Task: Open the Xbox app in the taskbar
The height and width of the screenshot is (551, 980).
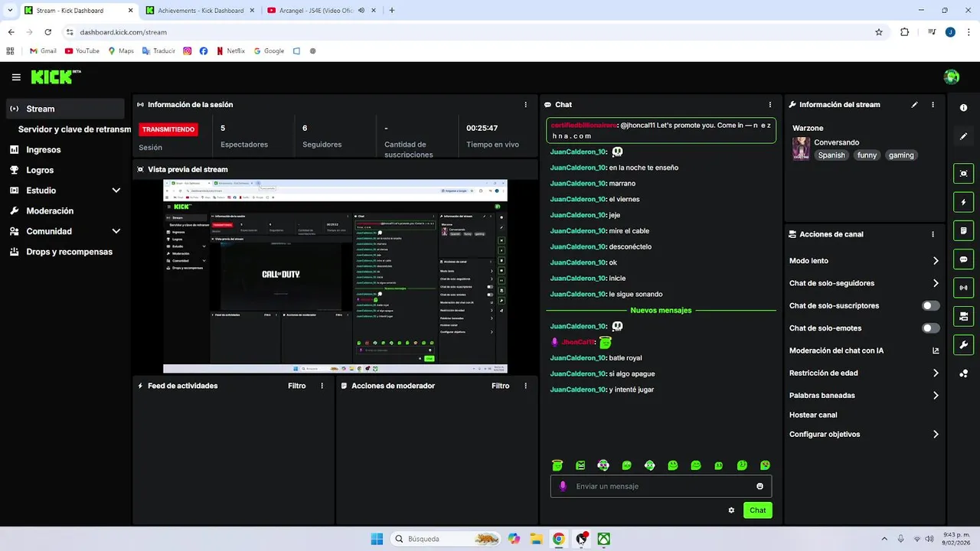Action: click(604, 539)
